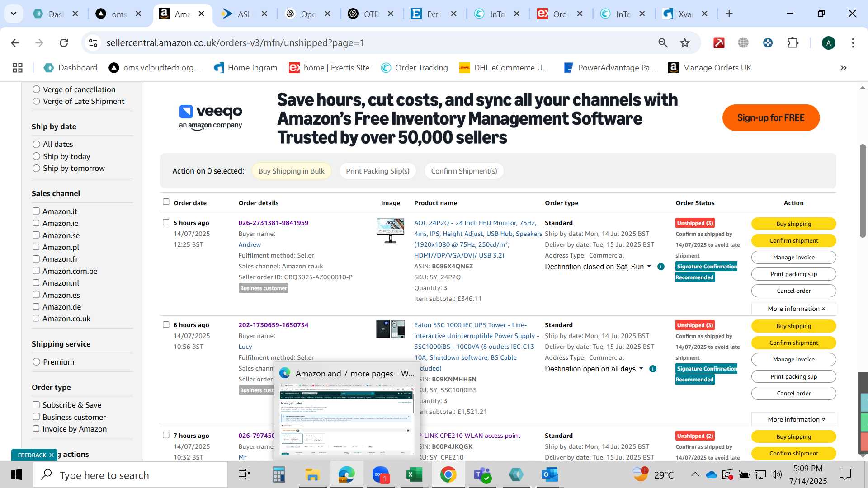
Task: Click Print Packing Slip(s) button
Action: click(377, 171)
